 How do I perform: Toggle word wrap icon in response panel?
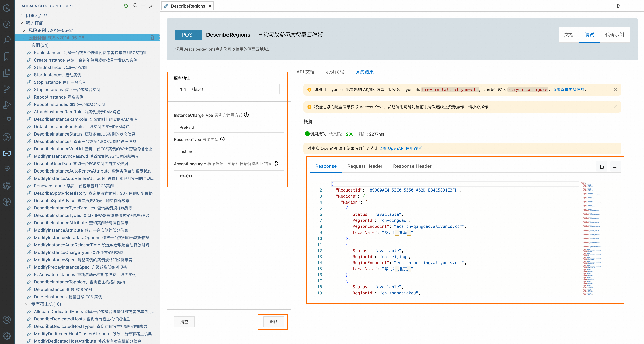coord(616,166)
